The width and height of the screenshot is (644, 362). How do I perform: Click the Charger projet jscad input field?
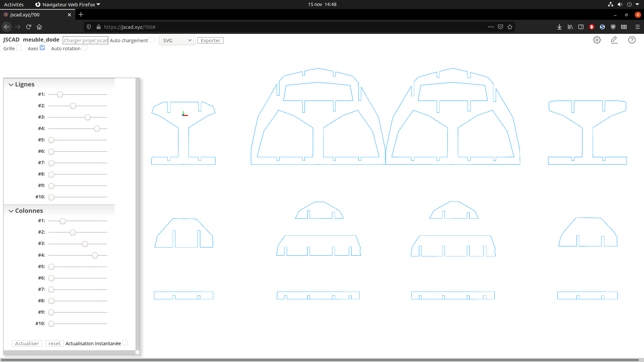point(86,40)
